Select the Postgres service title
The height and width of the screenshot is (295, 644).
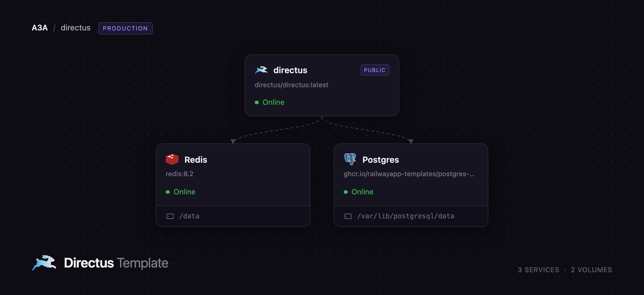381,160
